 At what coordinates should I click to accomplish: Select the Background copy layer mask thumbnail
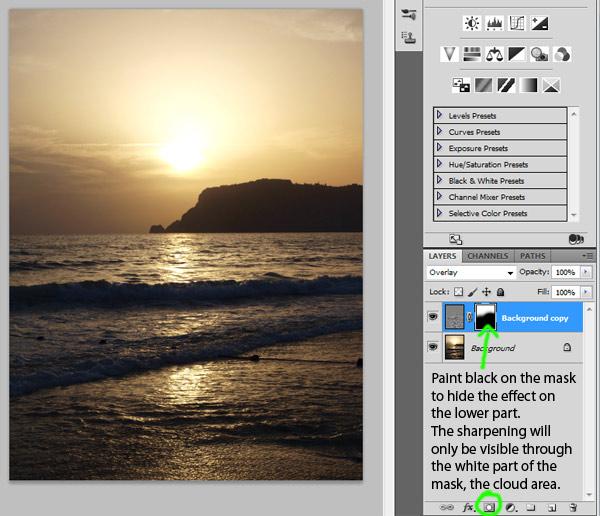(x=488, y=317)
